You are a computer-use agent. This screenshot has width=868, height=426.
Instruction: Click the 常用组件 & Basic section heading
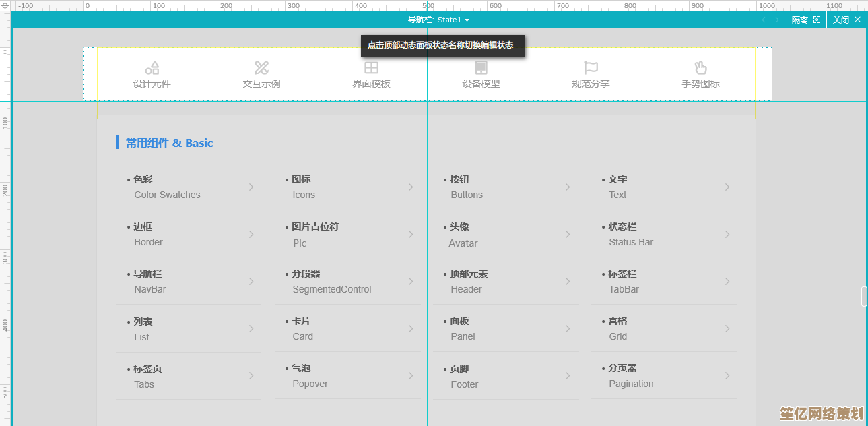point(169,143)
